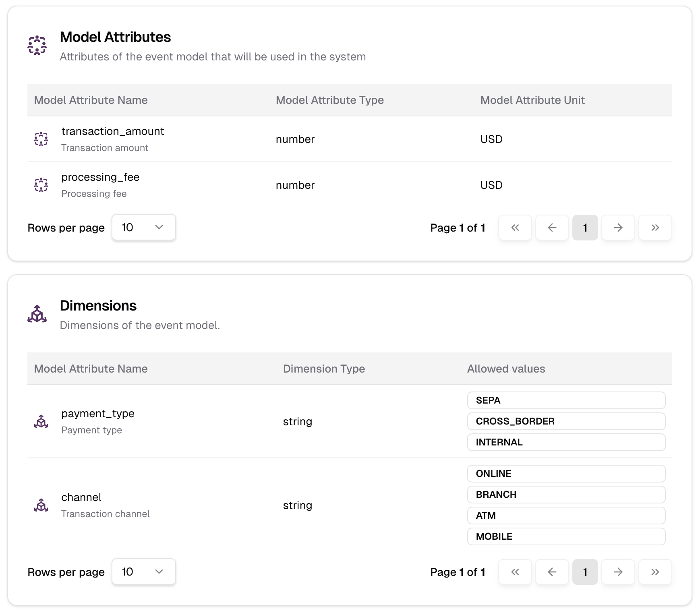Click previous page arrow in Model Attributes

552,228
